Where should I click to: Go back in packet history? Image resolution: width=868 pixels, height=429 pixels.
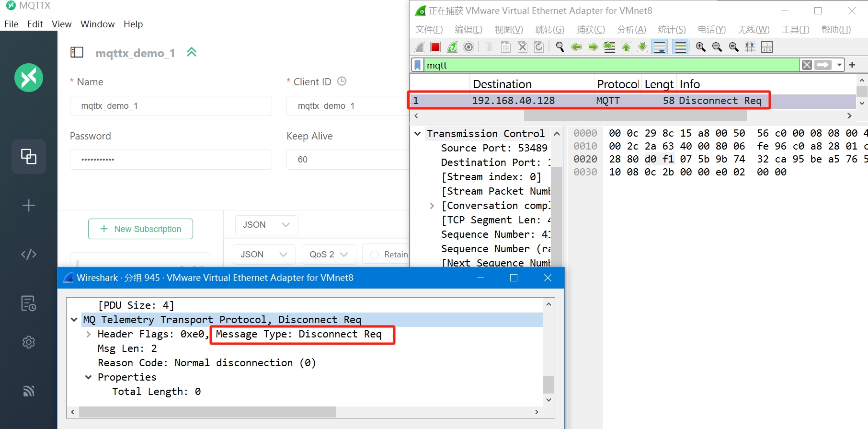click(x=576, y=47)
